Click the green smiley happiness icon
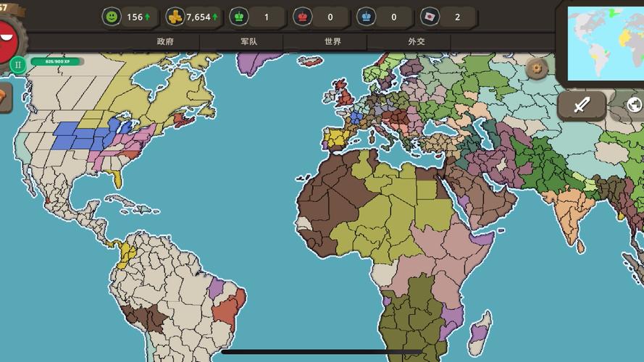Image resolution: width=644 pixels, height=362 pixels. point(112,17)
